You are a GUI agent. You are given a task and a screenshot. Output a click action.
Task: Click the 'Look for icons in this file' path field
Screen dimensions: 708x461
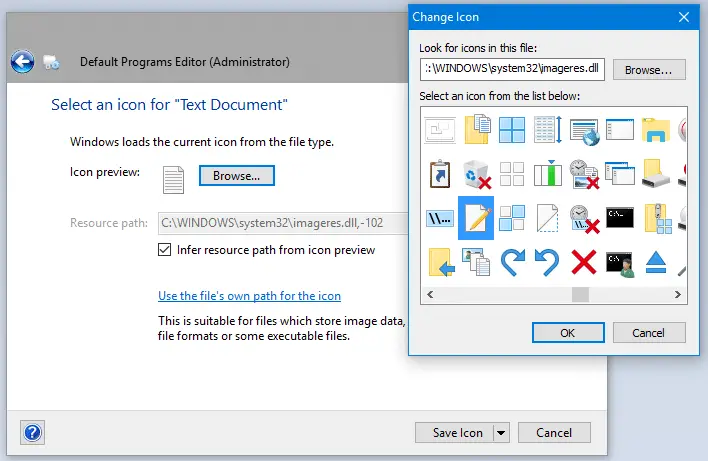pyautogui.click(x=512, y=70)
